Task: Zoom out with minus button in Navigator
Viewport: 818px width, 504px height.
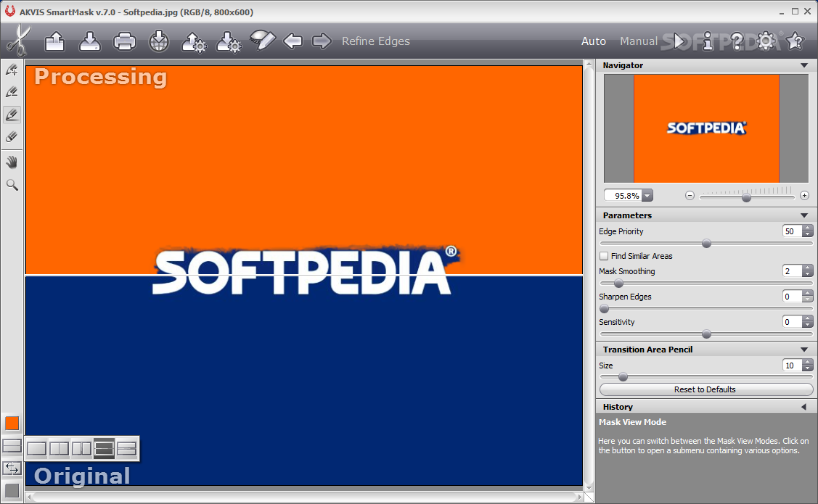Action: (x=690, y=196)
